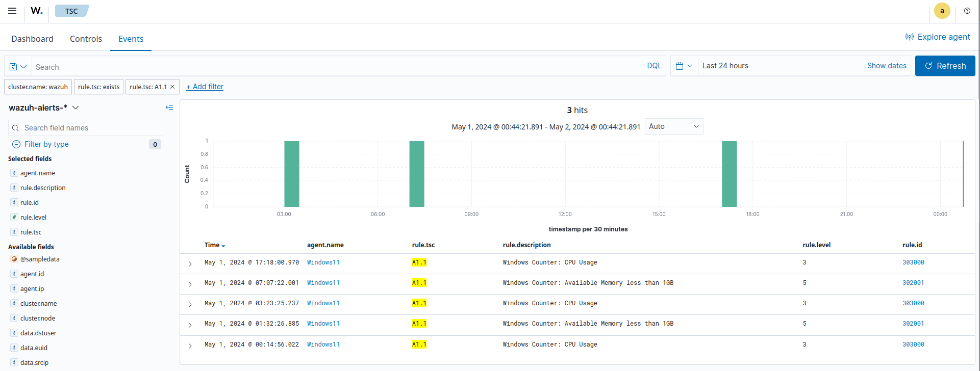The height and width of the screenshot is (371, 980).
Task: Collapse the fields sidebar panel
Action: 169,108
